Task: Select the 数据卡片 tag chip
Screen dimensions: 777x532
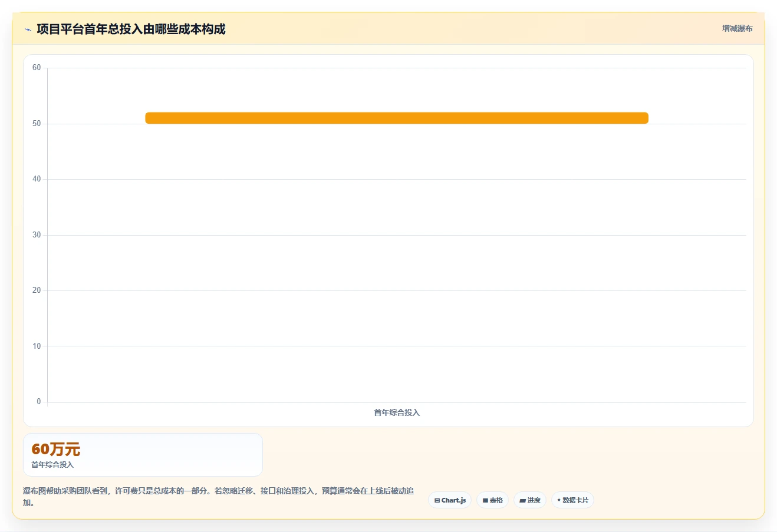Action: point(572,500)
